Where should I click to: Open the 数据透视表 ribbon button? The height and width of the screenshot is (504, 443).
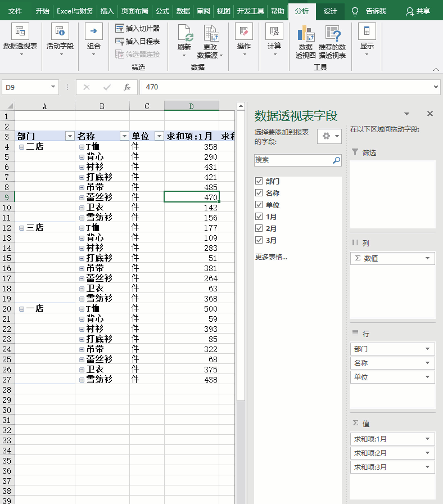(20, 39)
